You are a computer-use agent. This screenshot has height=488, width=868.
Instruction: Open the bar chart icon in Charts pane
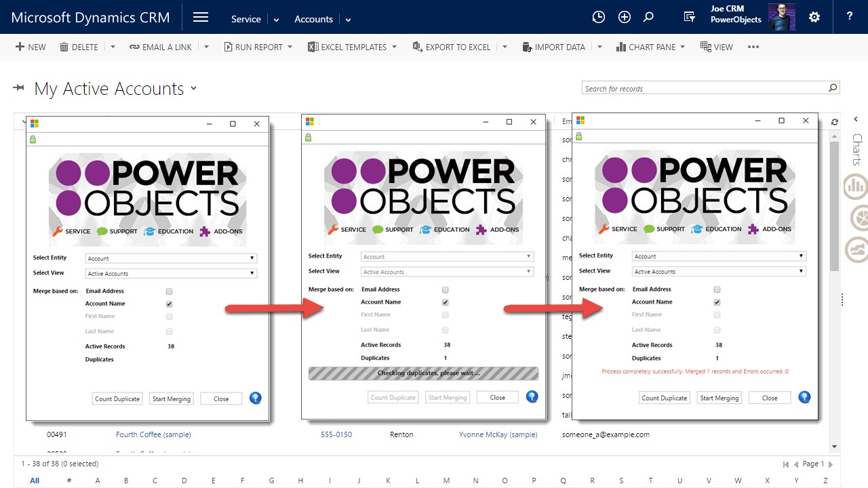tap(856, 186)
